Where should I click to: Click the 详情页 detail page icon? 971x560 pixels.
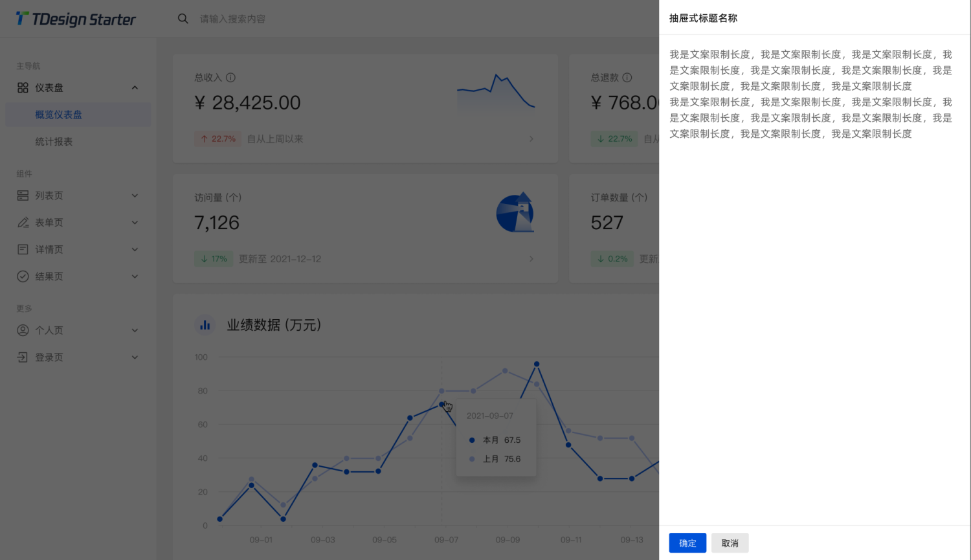[22, 249]
